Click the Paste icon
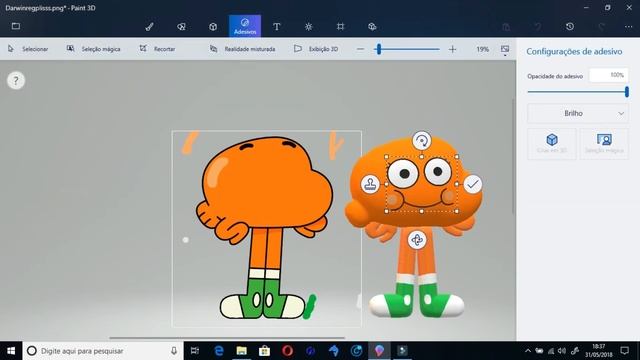Image resolution: width=640 pixels, height=360 pixels. pos(506,27)
